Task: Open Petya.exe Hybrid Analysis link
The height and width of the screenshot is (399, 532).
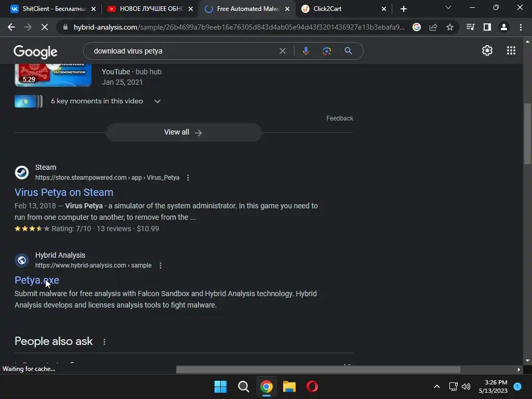Action: (37, 280)
